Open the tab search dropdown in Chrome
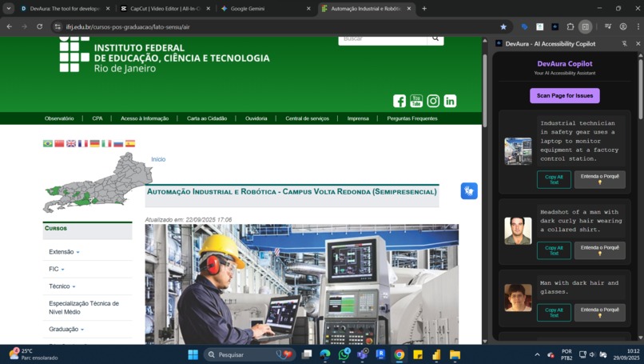644x364 pixels. [x=9, y=9]
